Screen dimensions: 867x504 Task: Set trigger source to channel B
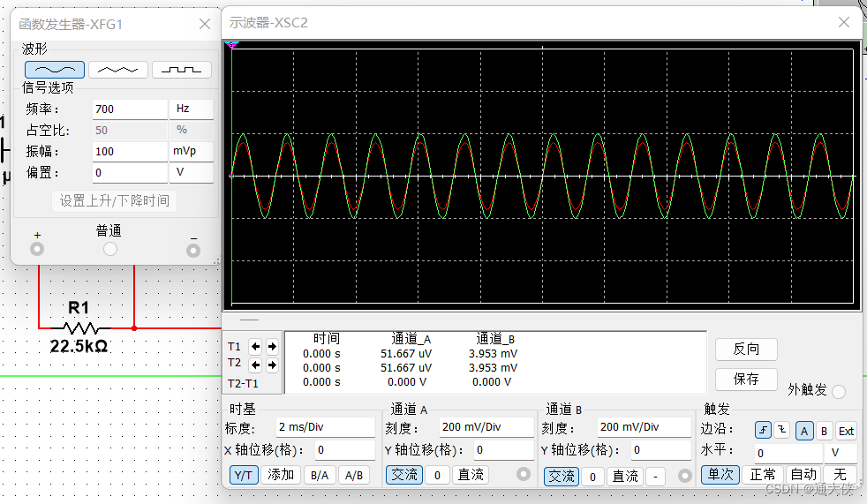[824, 431]
